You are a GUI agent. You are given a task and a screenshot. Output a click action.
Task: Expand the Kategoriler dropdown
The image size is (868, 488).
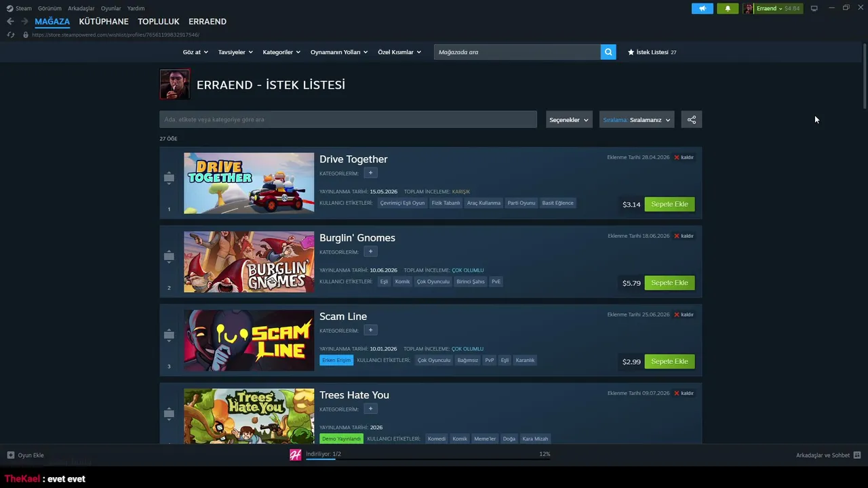[281, 52]
